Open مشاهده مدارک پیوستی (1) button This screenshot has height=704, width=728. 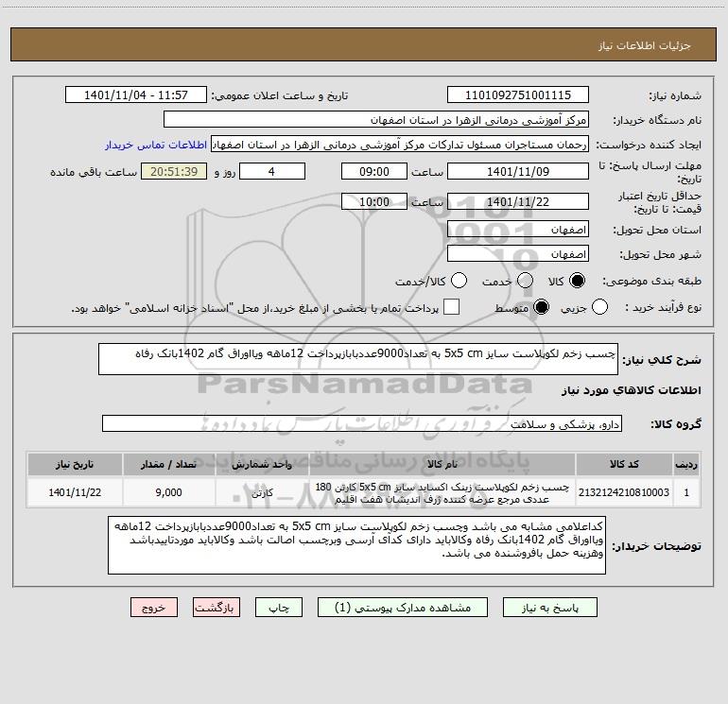pyautogui.click(x=403, y=608)
